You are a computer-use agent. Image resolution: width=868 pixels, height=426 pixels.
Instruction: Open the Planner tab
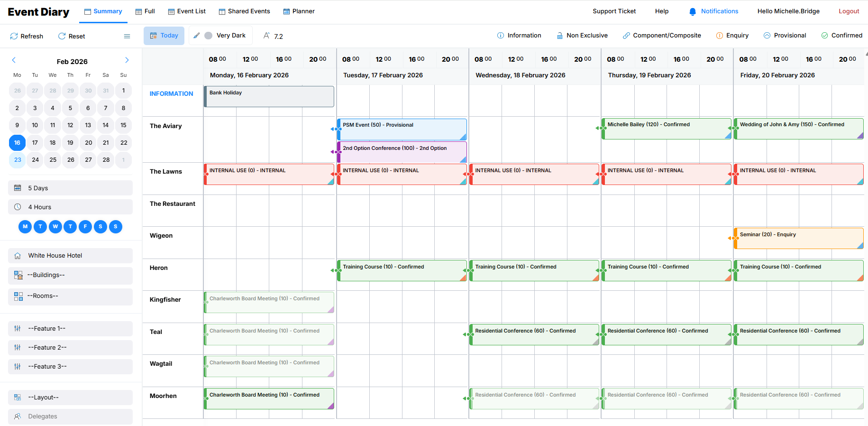coord(299,11)
